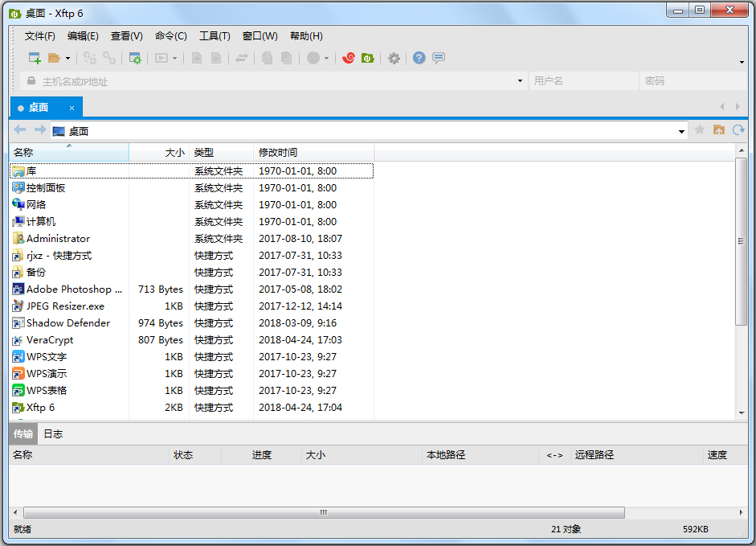This screenshot has height=546, width=756.
Task: Select the 传输 tab
Action: pyautogui.click(x=22, y=433)
